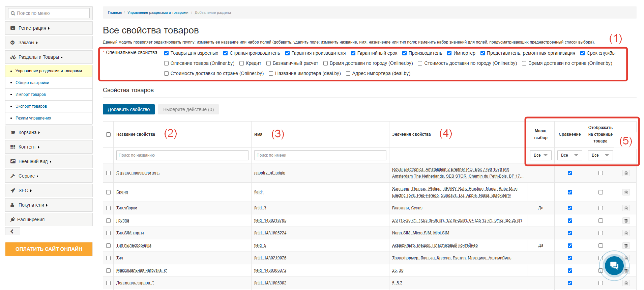Open Управление разделами и товарами breadcrumb link
This screenshot has height=290, width=644.
(158, 12)
